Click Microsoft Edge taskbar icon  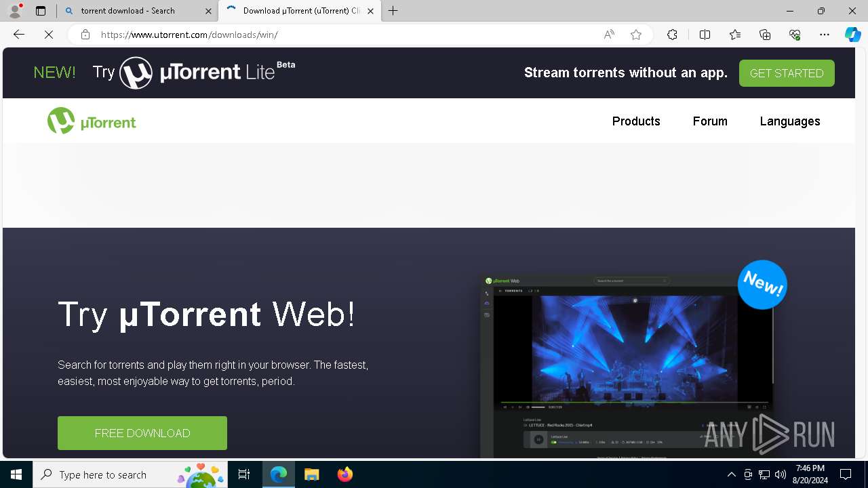(279, 474)
